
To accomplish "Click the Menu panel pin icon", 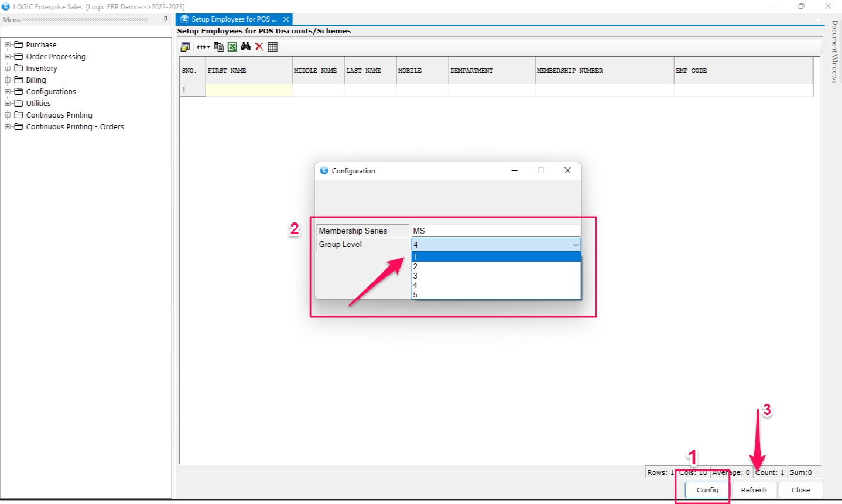I will pyautogui.click(x=166, y=19).
